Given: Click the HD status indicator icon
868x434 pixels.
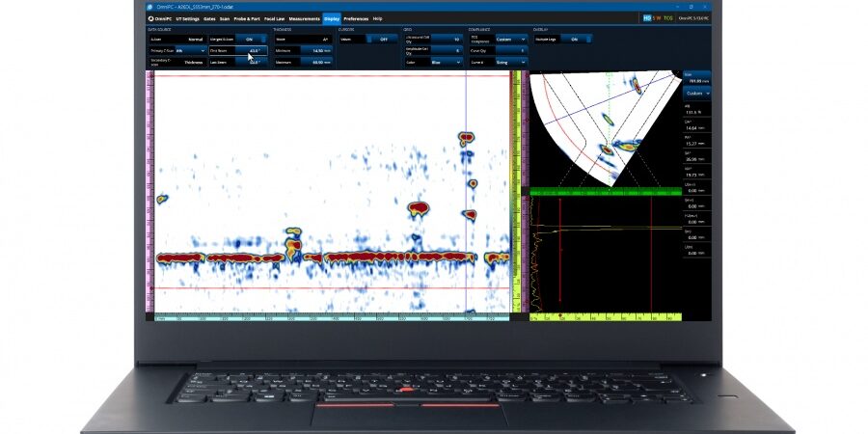Looking at the screenshot, I should (x=647, y=18).
